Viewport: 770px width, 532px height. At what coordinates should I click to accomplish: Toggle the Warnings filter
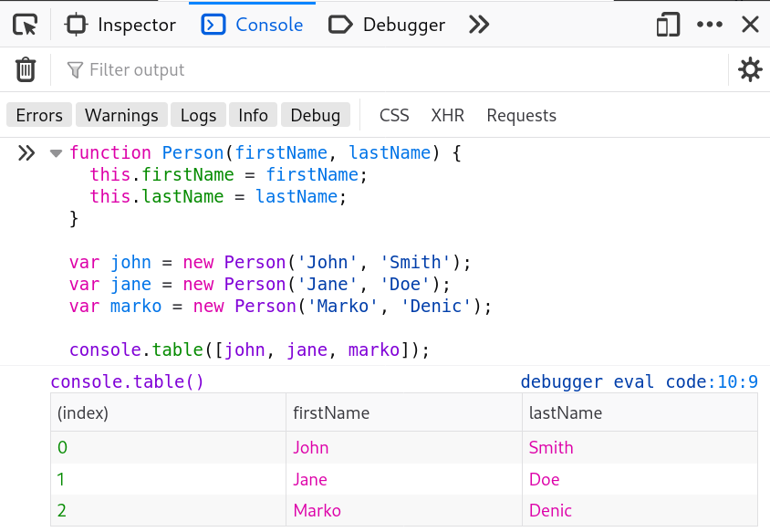click(x=121, y=115)
